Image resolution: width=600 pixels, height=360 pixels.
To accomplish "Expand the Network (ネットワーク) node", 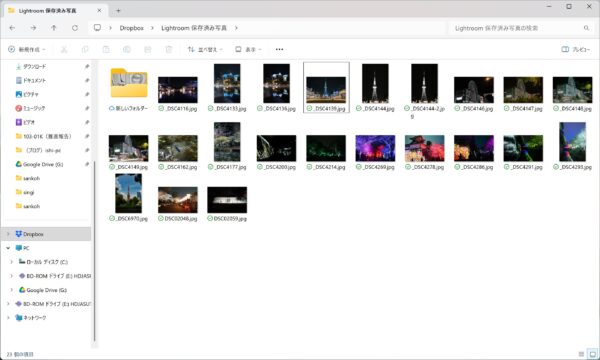I will tap(8, 318).
